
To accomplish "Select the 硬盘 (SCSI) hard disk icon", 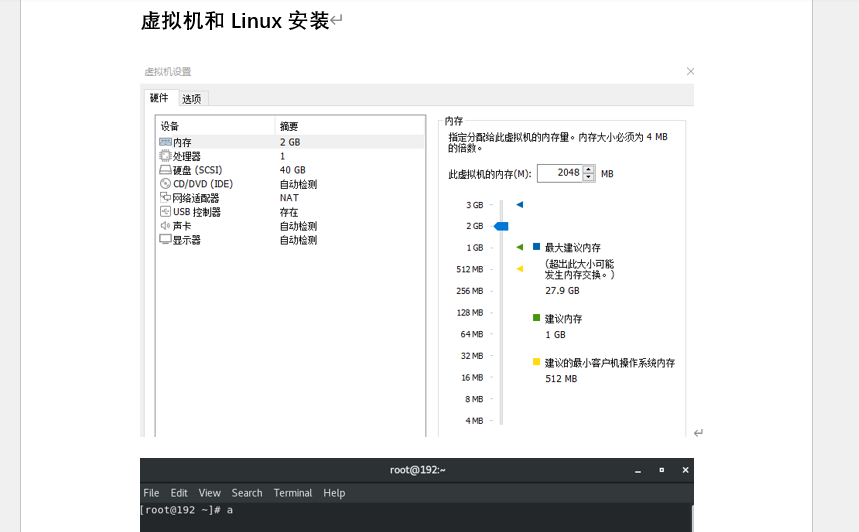I will pyautogui.click(x=165, y=170).
